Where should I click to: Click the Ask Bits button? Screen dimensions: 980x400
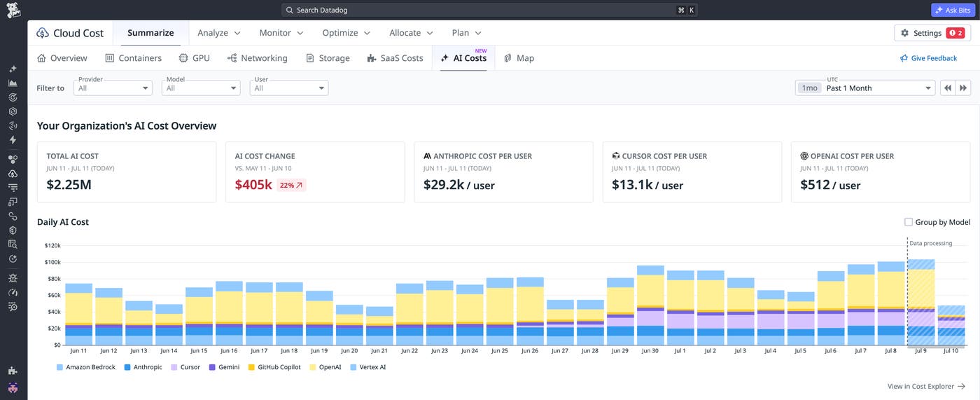pyautogui.click(x=955, y=10)
